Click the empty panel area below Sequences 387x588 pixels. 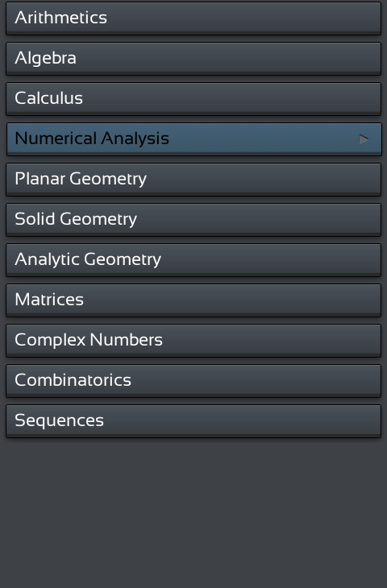pyautogui.click(x=193, y=514)
